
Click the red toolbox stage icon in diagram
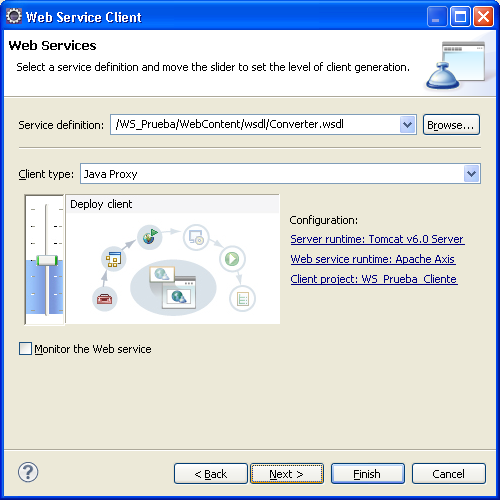(x=105, y=299)
